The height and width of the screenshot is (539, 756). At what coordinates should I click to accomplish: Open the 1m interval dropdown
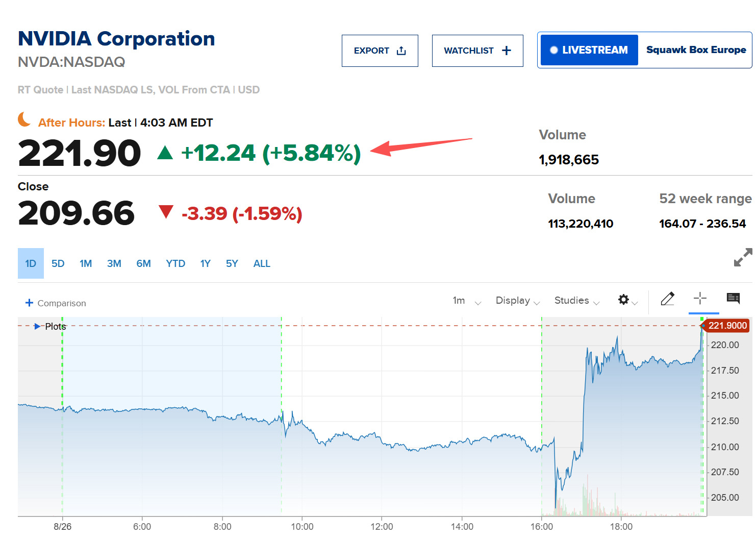467,301
